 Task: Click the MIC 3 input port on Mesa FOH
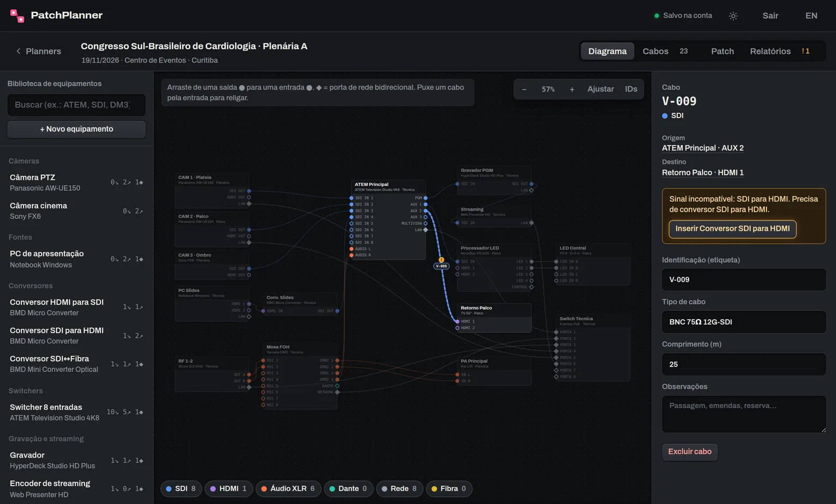coord(263,373)
